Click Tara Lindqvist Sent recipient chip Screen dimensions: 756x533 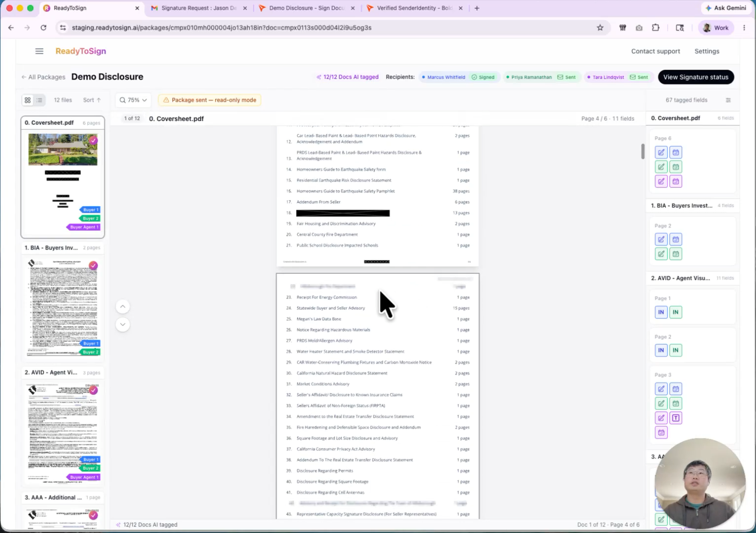[x=618, y=77]
